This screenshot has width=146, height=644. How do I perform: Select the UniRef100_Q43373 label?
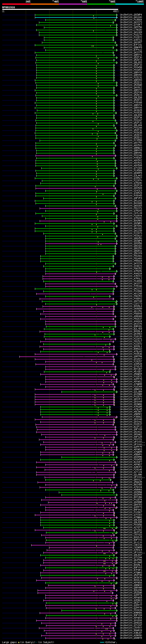(x=131, y=22)
